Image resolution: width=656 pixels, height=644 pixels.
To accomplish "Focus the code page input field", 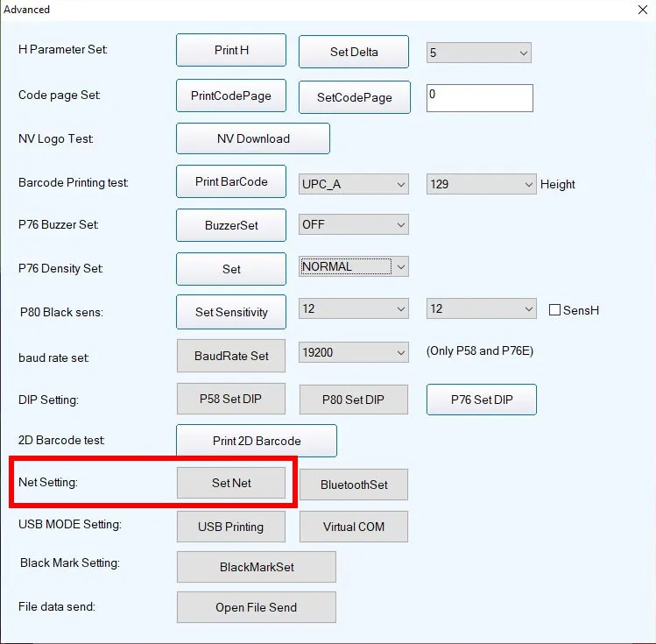I will [479, 98].
